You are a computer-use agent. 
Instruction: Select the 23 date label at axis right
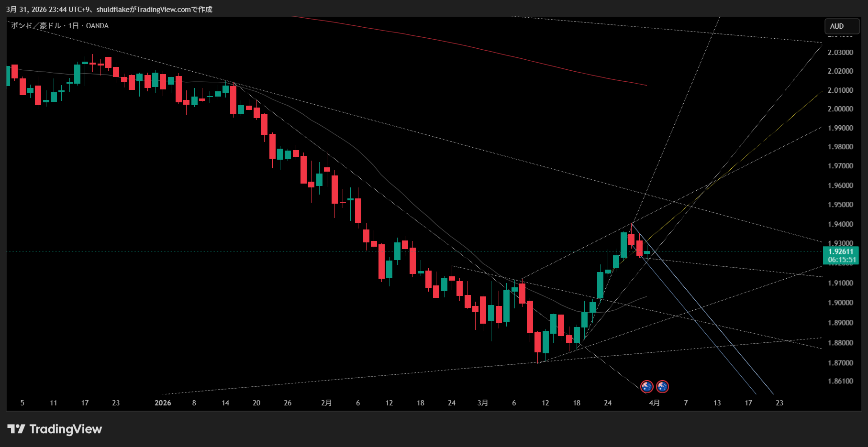(779, 403)
